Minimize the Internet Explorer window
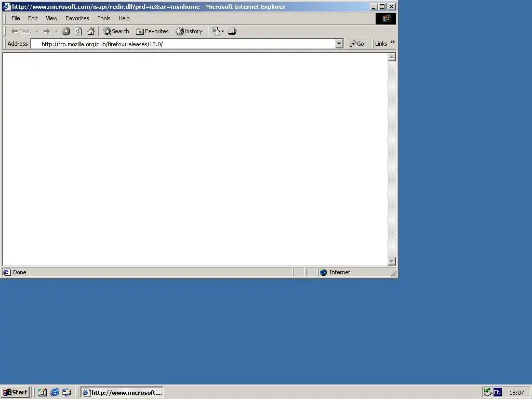532x399 pixels. click(x=374, y=7)
